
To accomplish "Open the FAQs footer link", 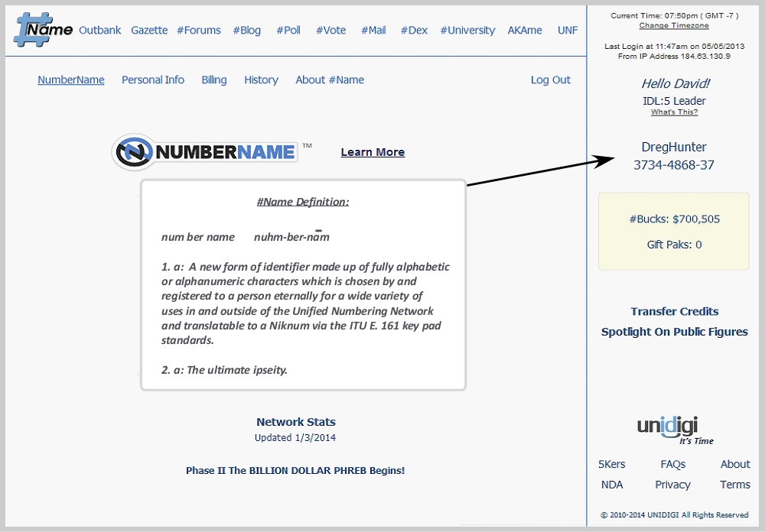I will pos(673,464).
